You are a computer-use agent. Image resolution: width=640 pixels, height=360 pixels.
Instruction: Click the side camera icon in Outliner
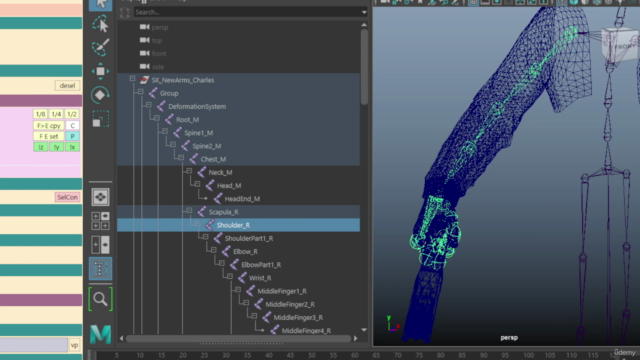pyautogui.click(x=144, y=66)
